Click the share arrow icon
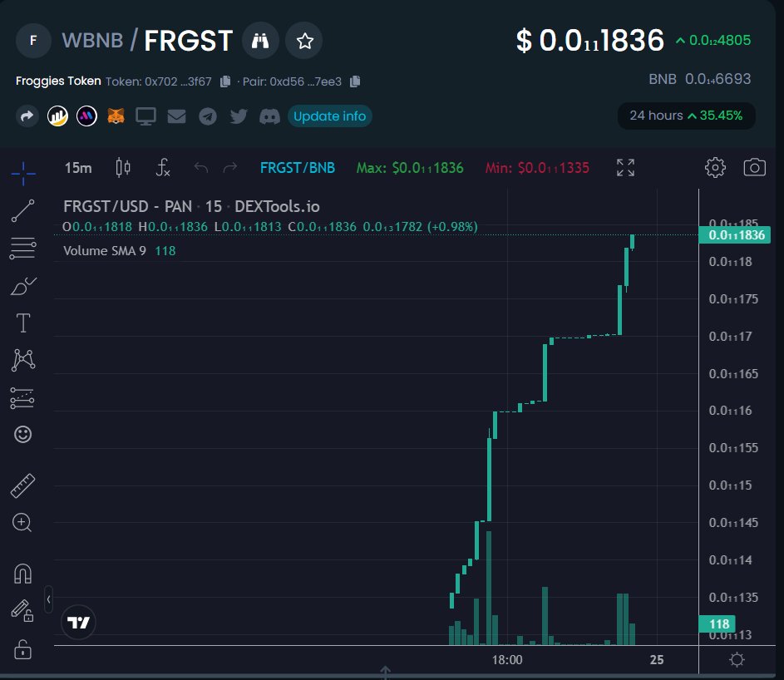 (x=27, y=116)
